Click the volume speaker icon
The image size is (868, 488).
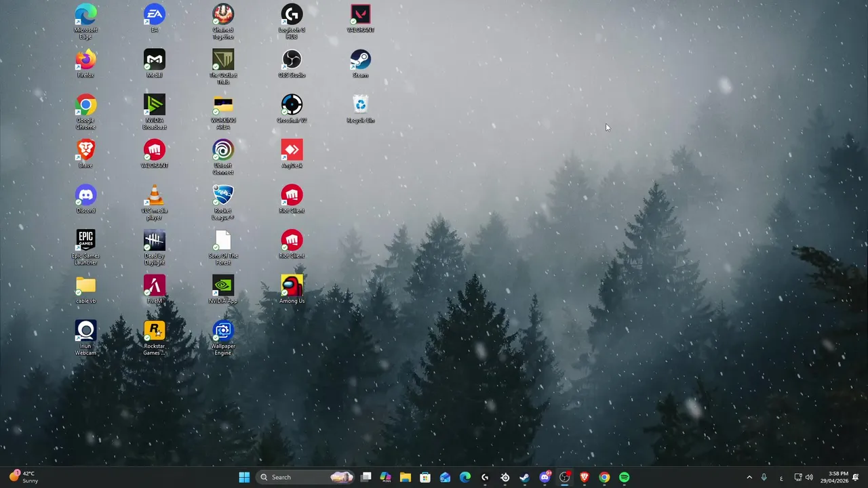click(x=809, y=477)
